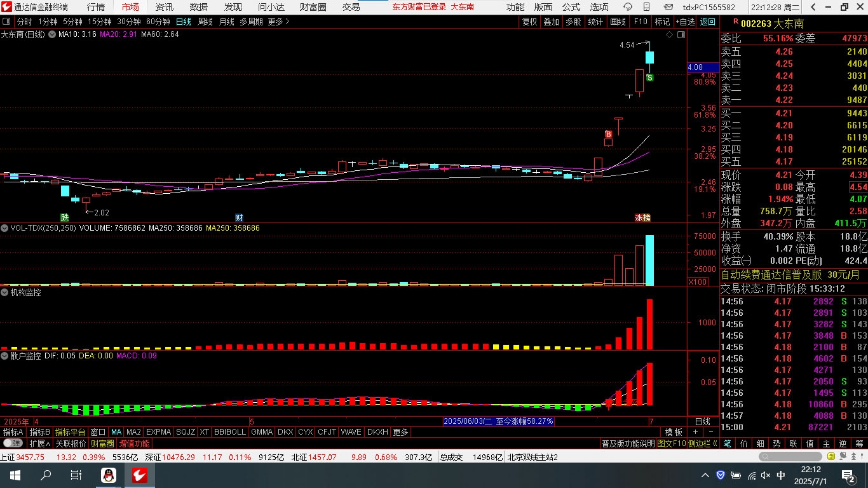Expand the 更多 indicators list at bottom

click(x=400, y=432)
